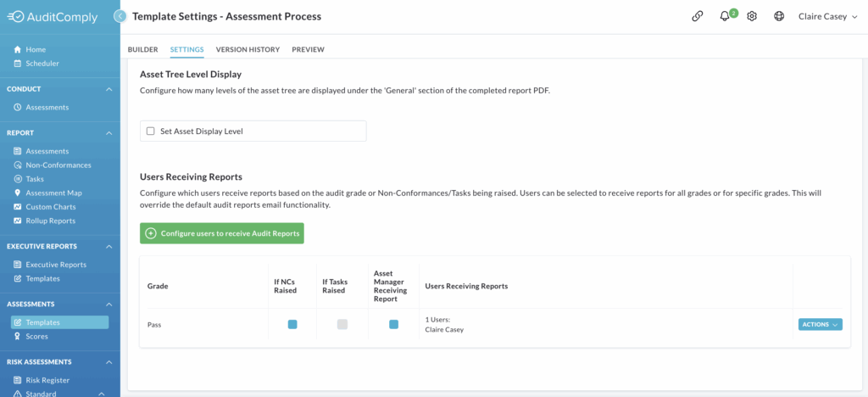Click the link icon in top bar
This screenshot has height=397, width=868.
[698, 16]
